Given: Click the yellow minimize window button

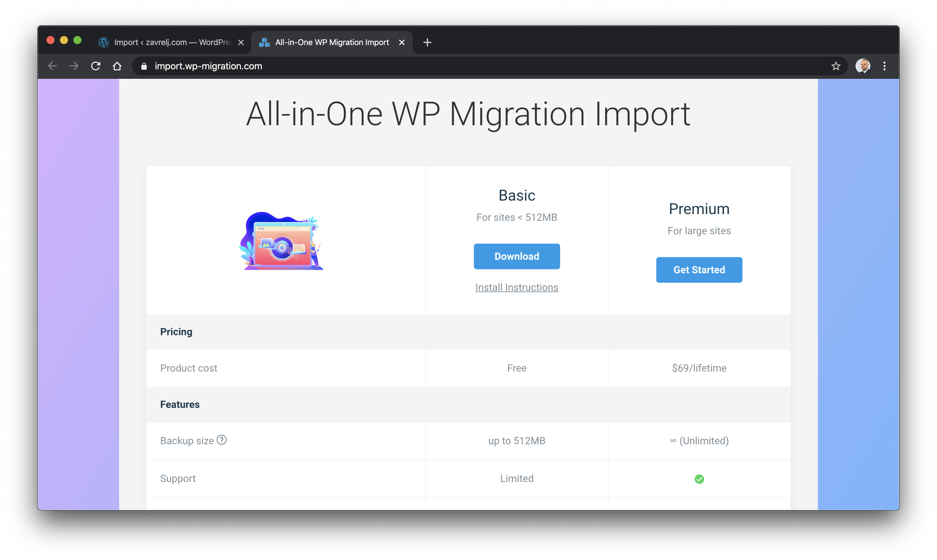Looking at the screenshot, I should [x=64, y=40].
